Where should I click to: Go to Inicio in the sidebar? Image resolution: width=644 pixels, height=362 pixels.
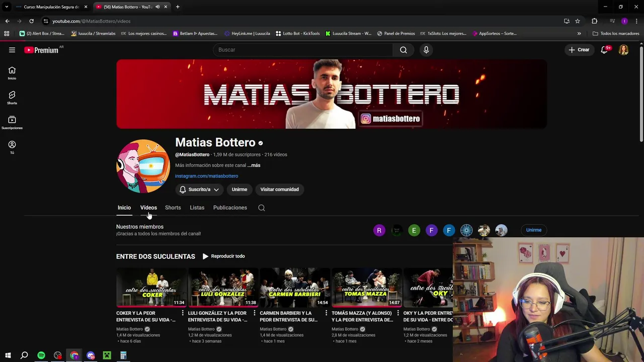coord(12,73)
